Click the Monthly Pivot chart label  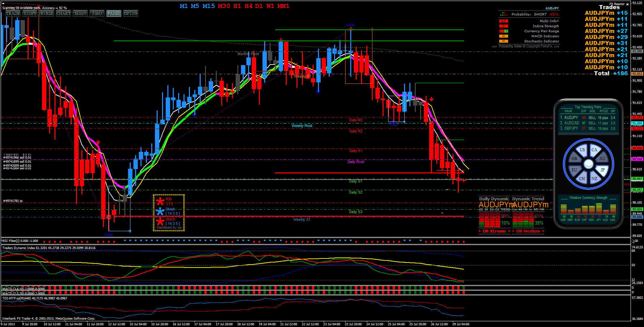click(x=248, y=54)
